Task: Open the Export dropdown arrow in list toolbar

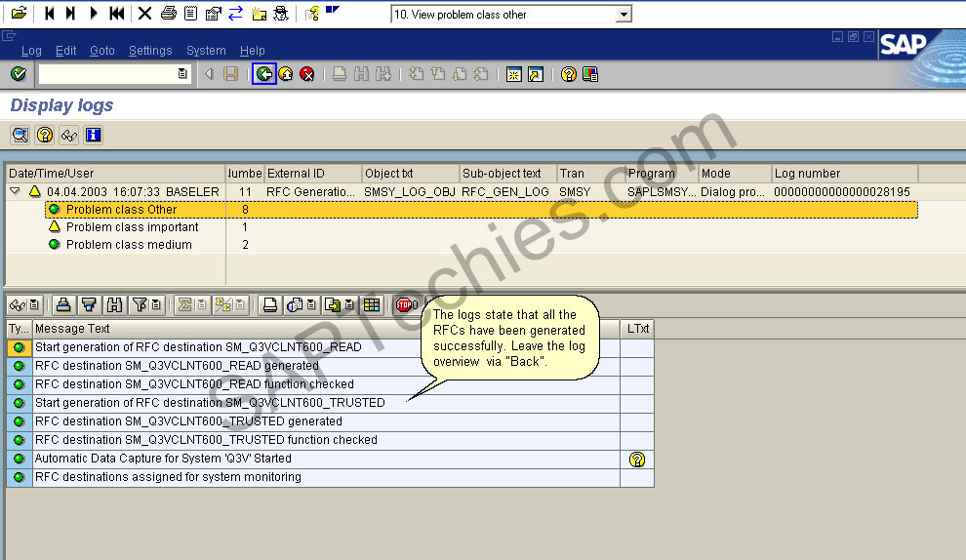Action: 349,304
